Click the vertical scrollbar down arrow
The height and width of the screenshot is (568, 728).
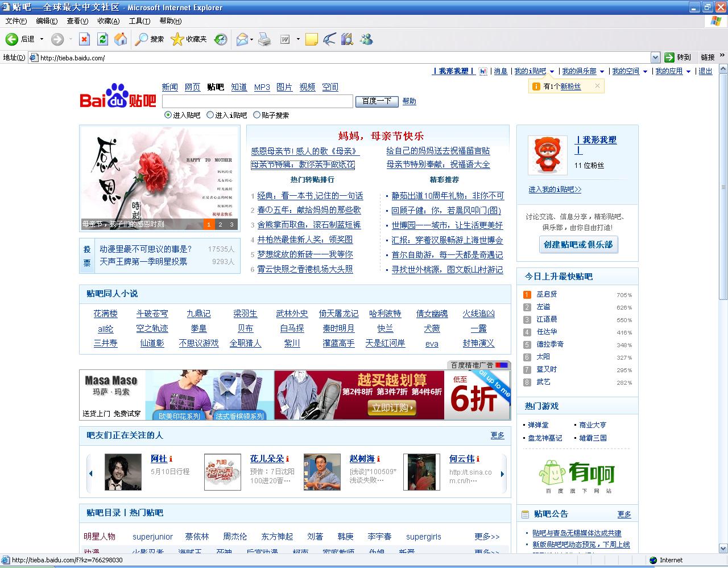pyautogui.click(x=723, y=549)
